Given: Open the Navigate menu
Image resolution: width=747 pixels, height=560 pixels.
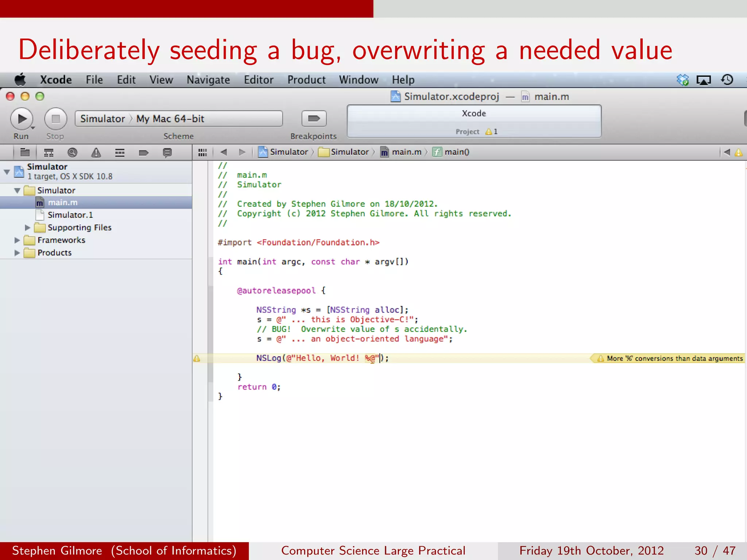Looking at the screenshot, I should click(x=208, y=79).
